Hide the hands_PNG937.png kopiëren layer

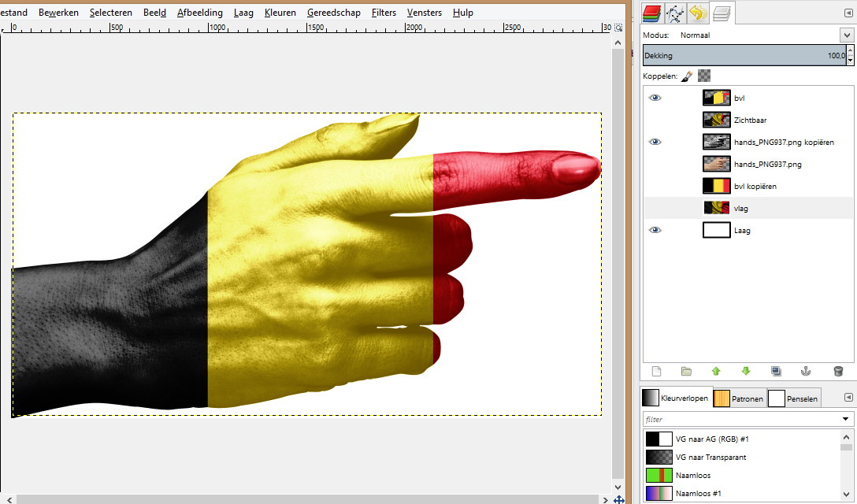click(x=655, y=143)
